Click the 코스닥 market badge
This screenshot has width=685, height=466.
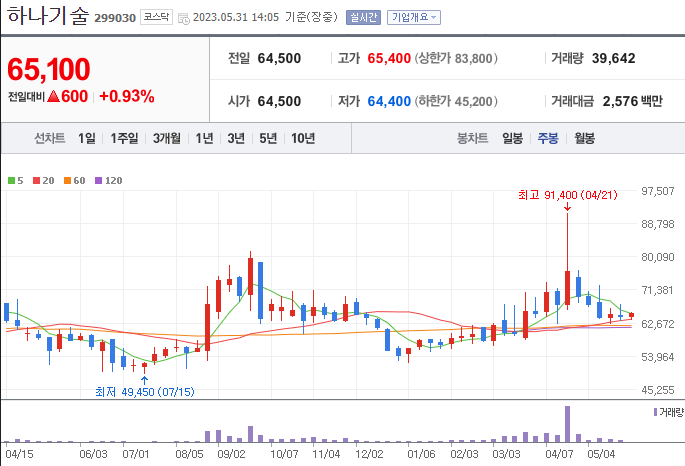click(x=156, y=17)
